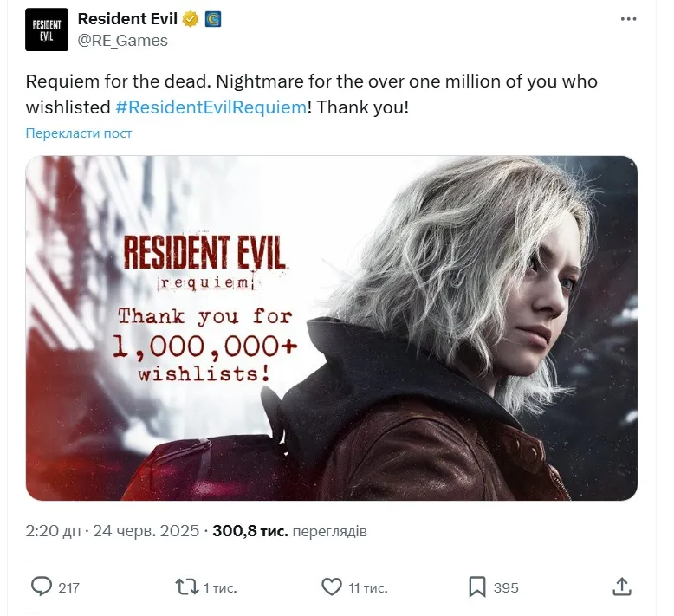Click the gold verified badge
This screenshot has height=616, width=674.
pyautogui.click(x=191, y=19)
